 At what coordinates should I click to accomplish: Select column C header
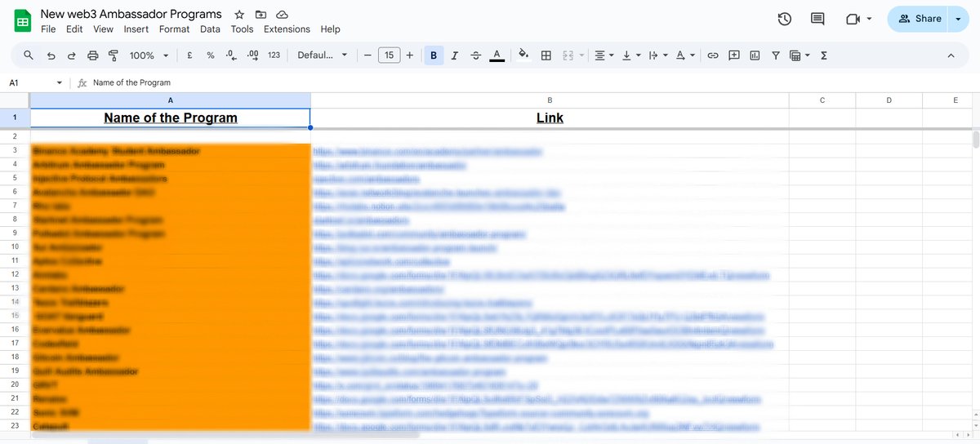[822, 100]
